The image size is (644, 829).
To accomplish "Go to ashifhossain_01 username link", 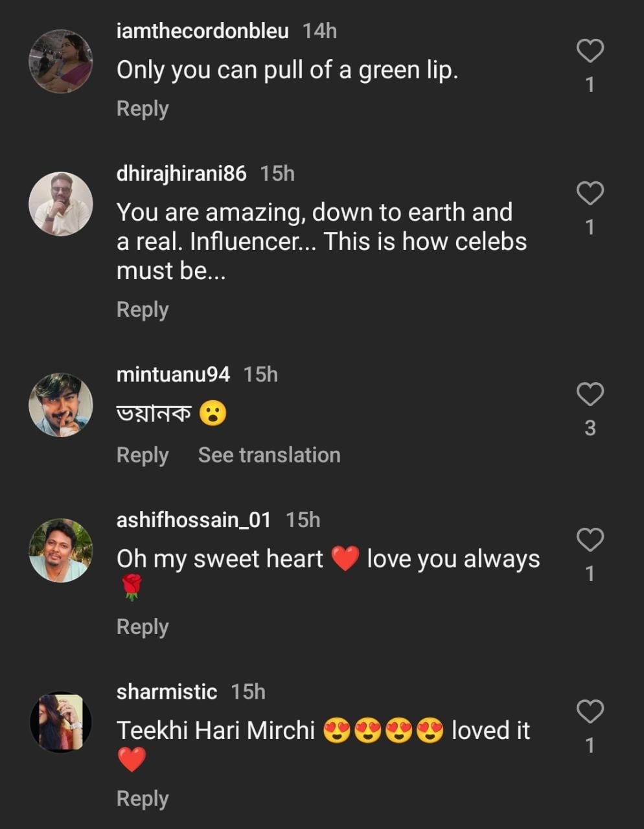I will tap(193, 520).
